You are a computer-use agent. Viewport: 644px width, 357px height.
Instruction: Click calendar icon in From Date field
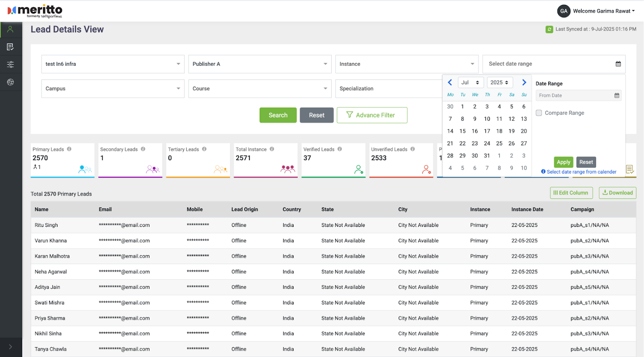pos(617,95)
